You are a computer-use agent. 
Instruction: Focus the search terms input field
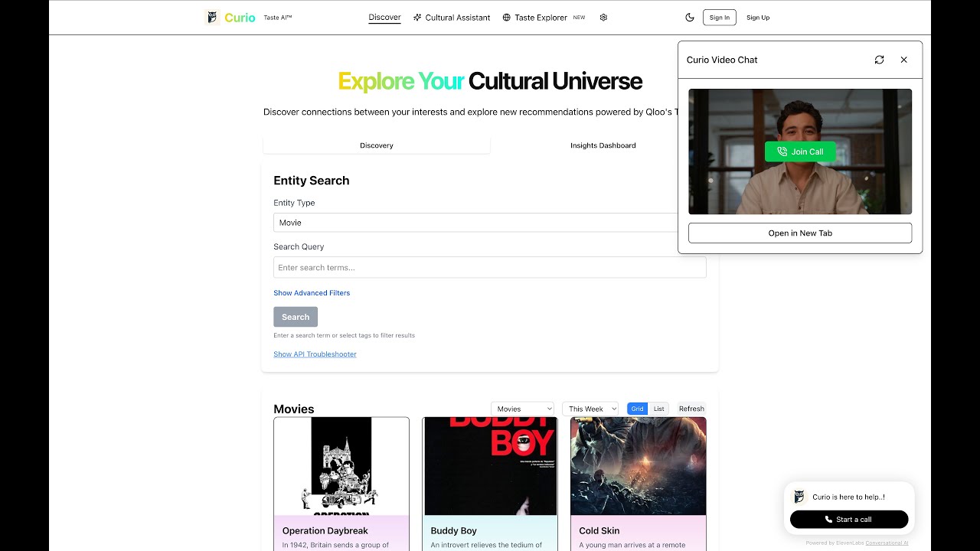pos(490,267)
